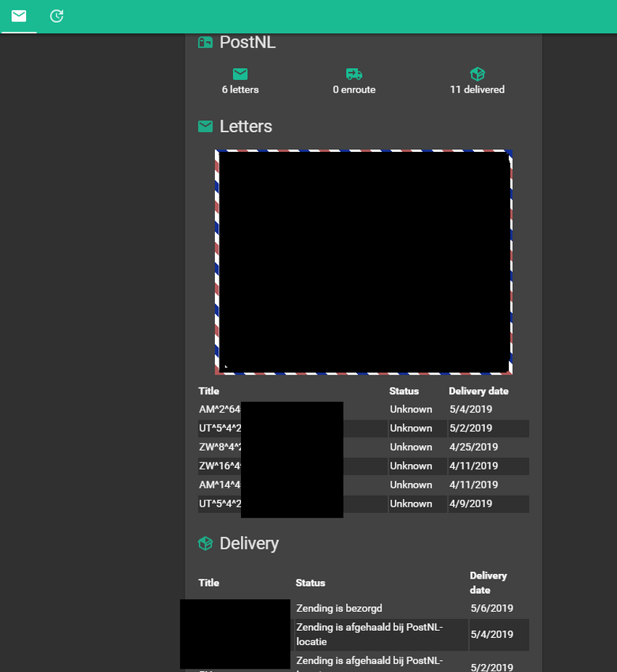Select the letter row dated 5/4/2019
The image size is (617, 672).
(363, 410)
